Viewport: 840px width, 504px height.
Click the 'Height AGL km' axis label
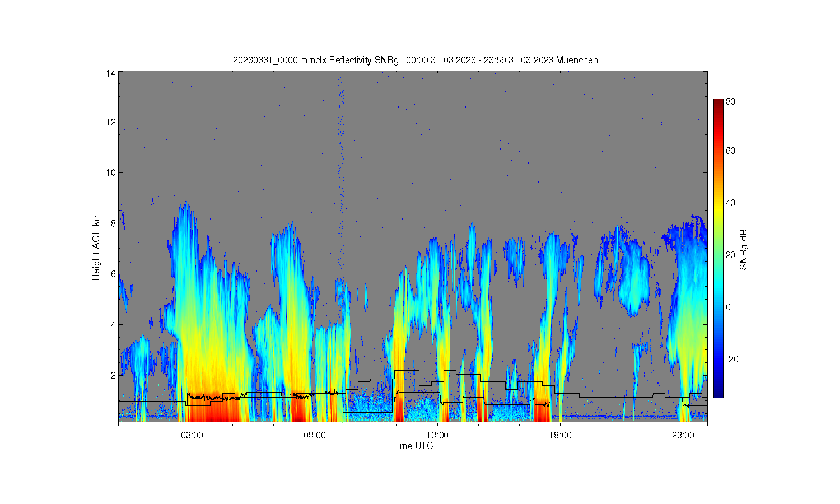96,247
